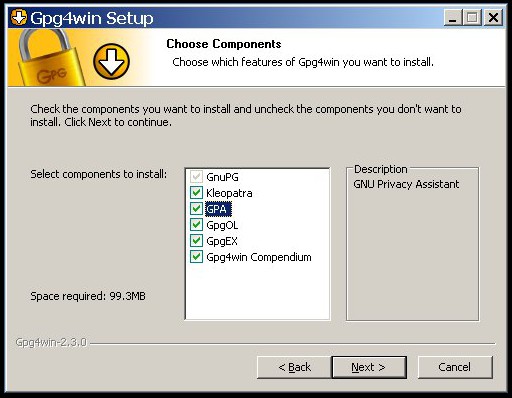Select the Kleopatra component label
The width and height of the screenshot is (512, 398).
pos(229,193)
